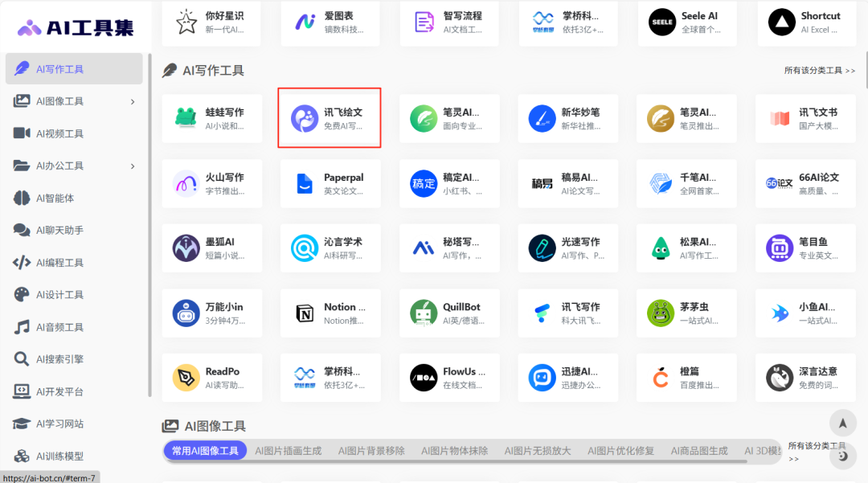Click the 新华妙笔 blue pen icon
The height and width of the screenshot is (483, 868).
tap(542, 118)
